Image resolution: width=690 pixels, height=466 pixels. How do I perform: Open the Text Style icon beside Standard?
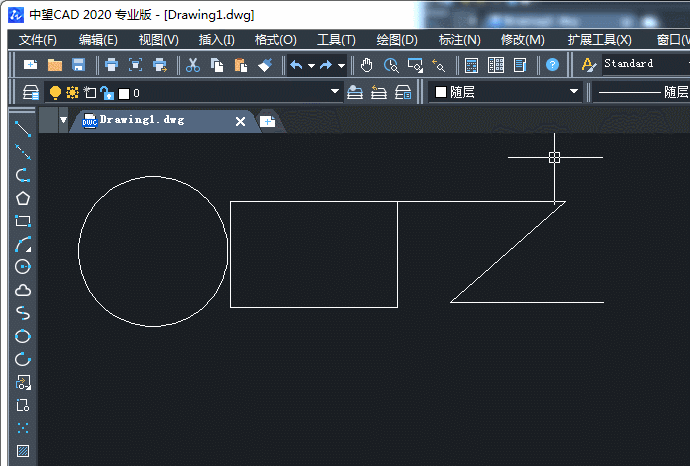[588, 65]
